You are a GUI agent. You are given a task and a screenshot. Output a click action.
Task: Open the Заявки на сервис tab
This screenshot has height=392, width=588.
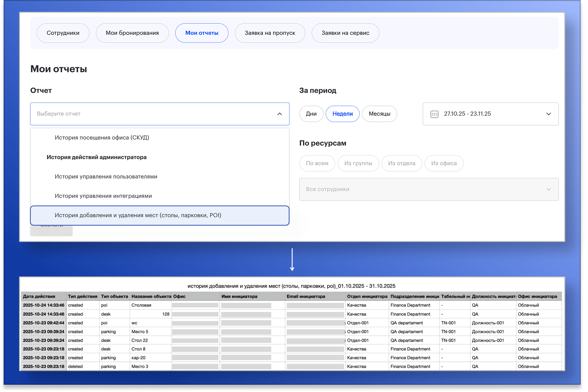click(x=345, y=33)
